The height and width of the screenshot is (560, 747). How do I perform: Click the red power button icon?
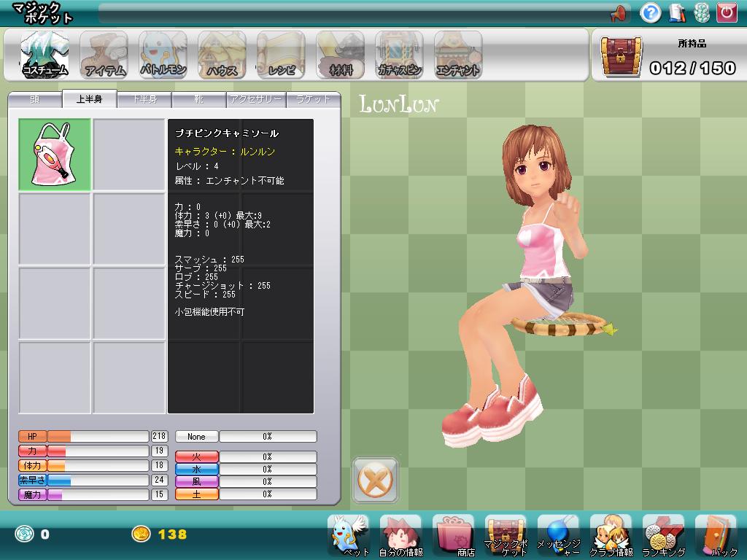(727, 12)
